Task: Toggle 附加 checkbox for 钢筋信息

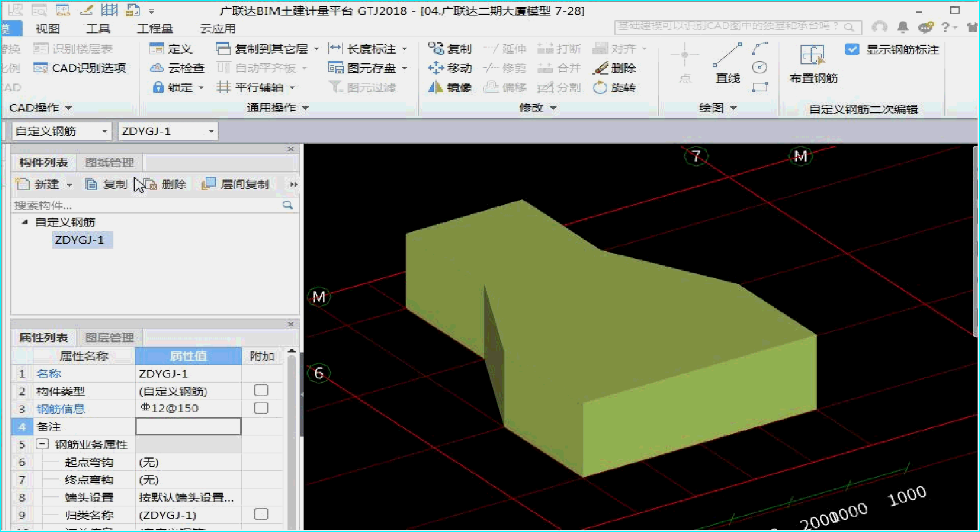Action: click(261, 408)
